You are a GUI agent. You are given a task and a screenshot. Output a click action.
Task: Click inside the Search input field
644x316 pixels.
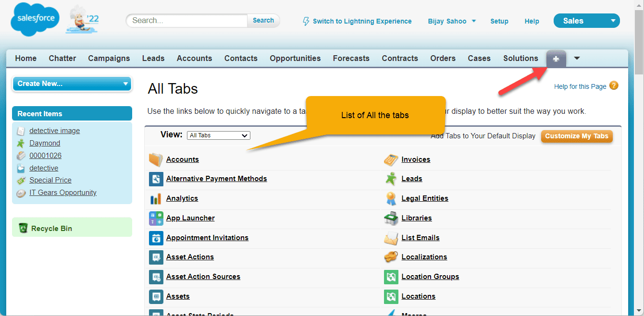coord(186,21)
